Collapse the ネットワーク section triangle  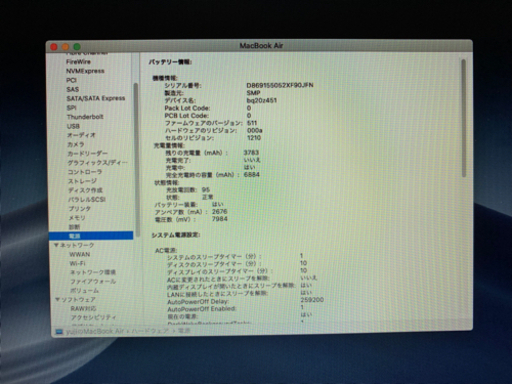click(x=56, y=245)
